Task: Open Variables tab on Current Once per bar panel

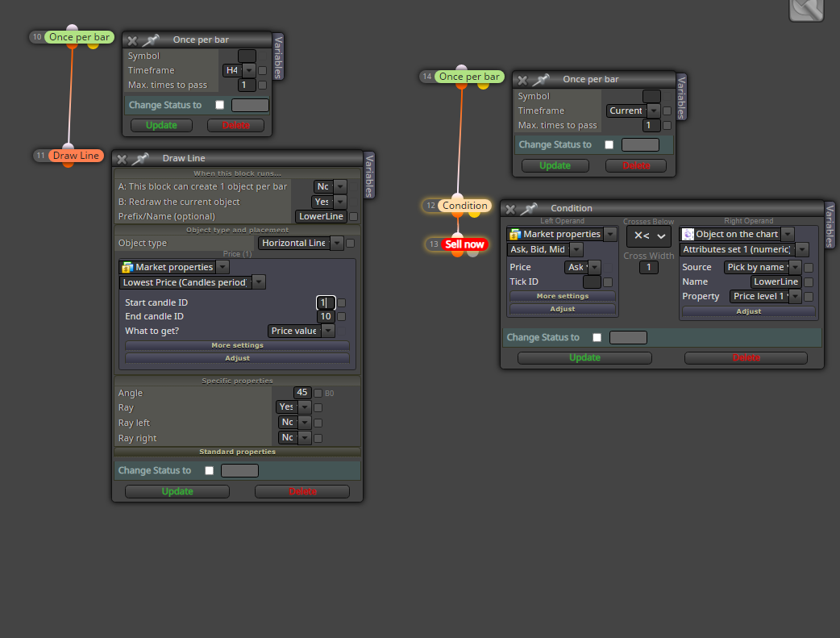Action: (x=681, y=97)
